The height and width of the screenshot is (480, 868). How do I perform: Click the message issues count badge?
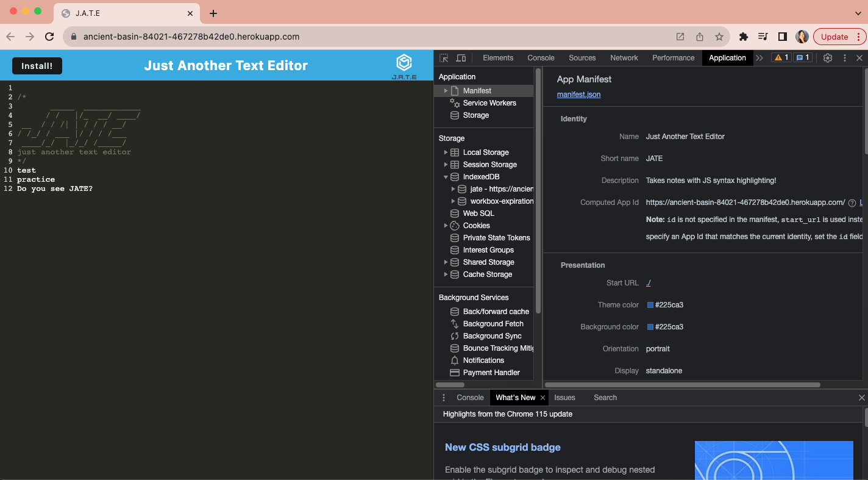point(803,58)
